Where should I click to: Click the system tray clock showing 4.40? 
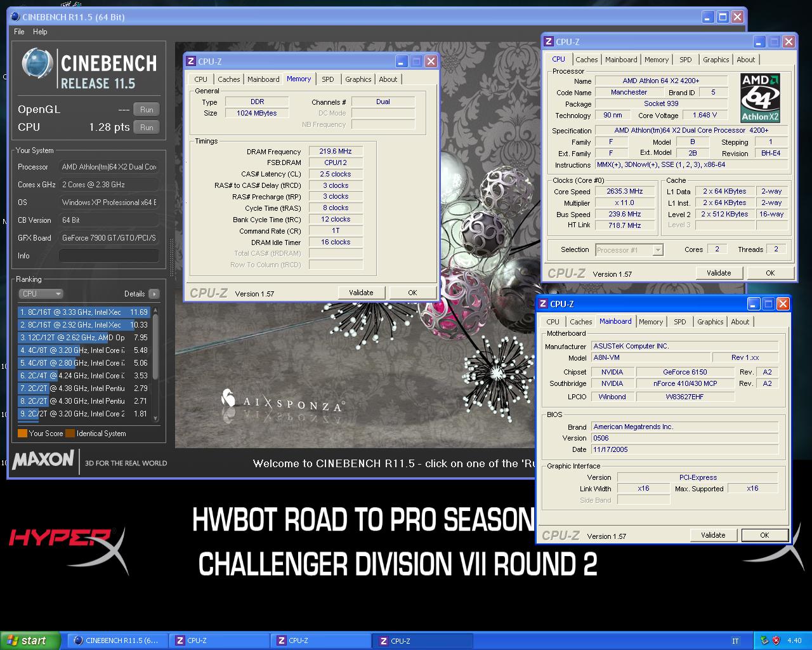pos(794,641)
